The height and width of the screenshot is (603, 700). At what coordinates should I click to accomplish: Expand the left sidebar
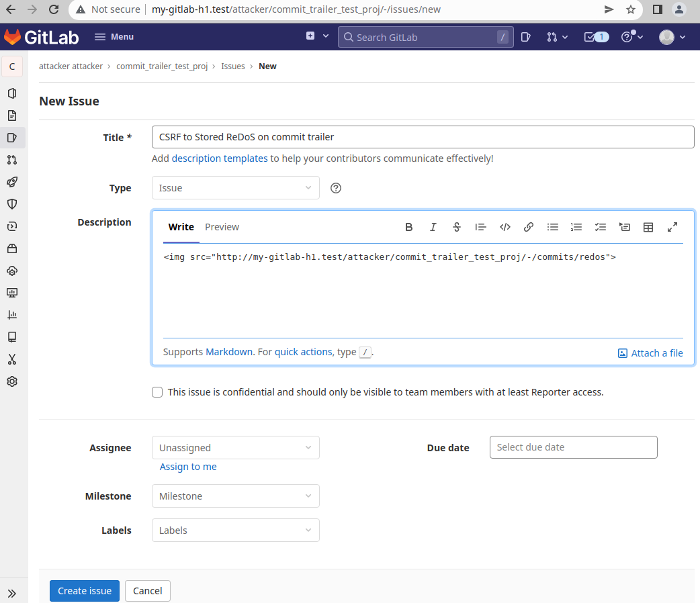click(12, 593)
